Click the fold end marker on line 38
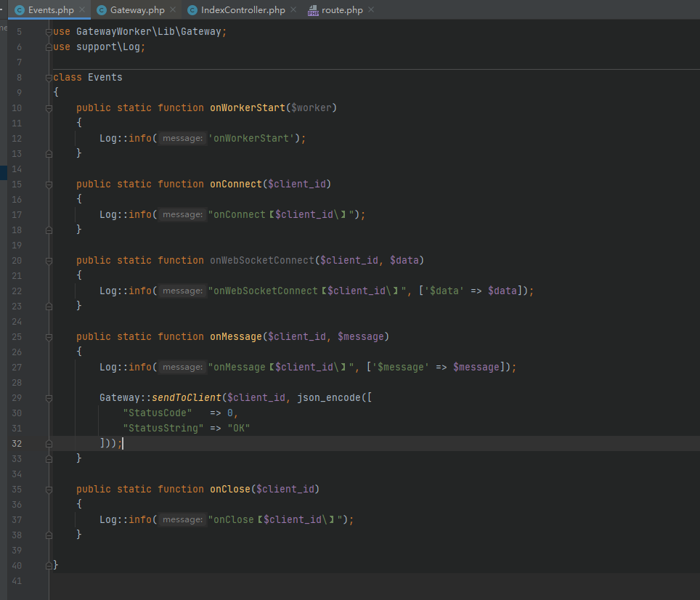 (49, 535)
